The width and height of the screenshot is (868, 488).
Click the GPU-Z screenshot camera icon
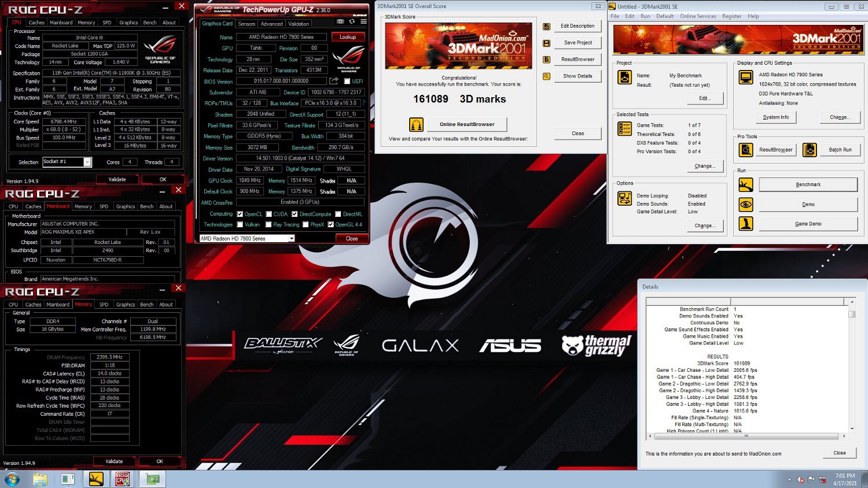(x=340, y=21)
